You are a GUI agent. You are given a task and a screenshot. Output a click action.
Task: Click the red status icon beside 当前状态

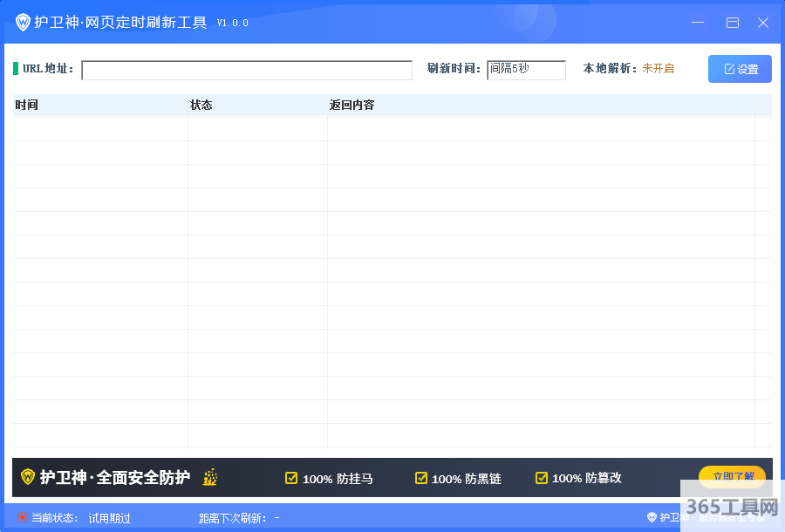pos(22,518)
